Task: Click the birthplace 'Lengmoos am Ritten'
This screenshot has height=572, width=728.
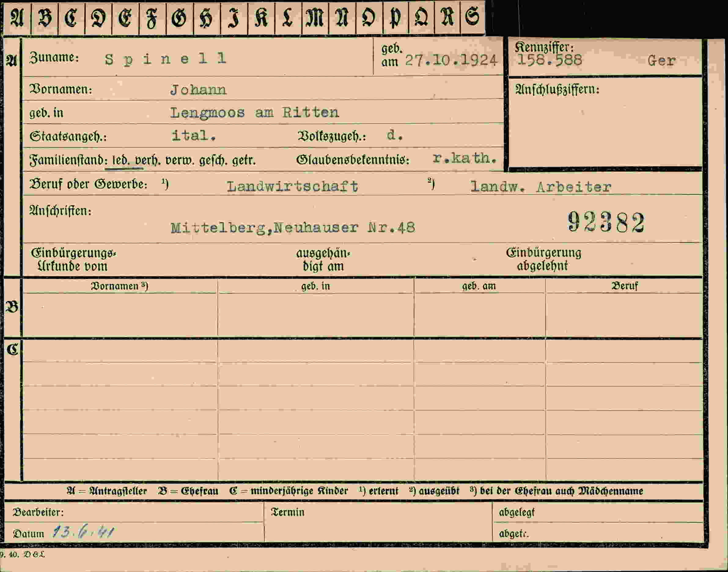Action: point(255,113)
